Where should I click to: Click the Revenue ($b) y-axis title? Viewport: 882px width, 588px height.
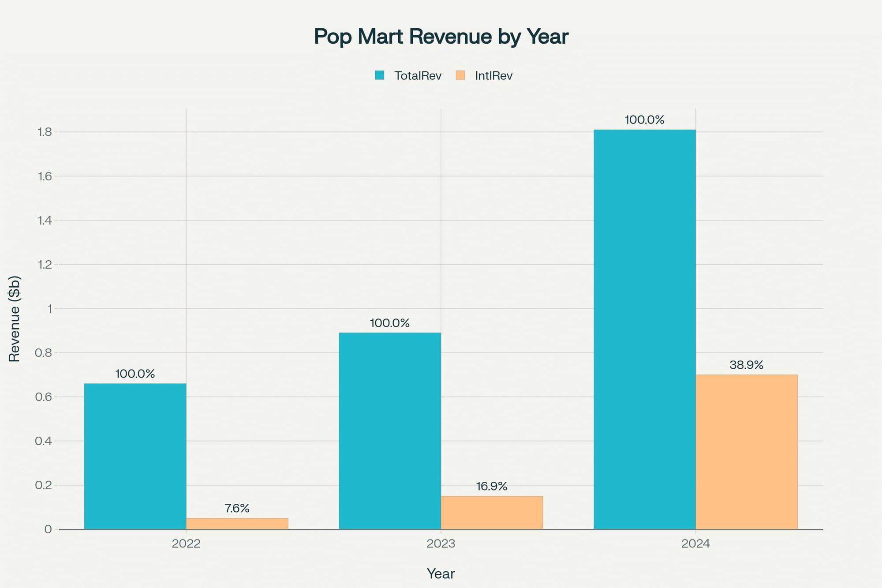(15, 319)
